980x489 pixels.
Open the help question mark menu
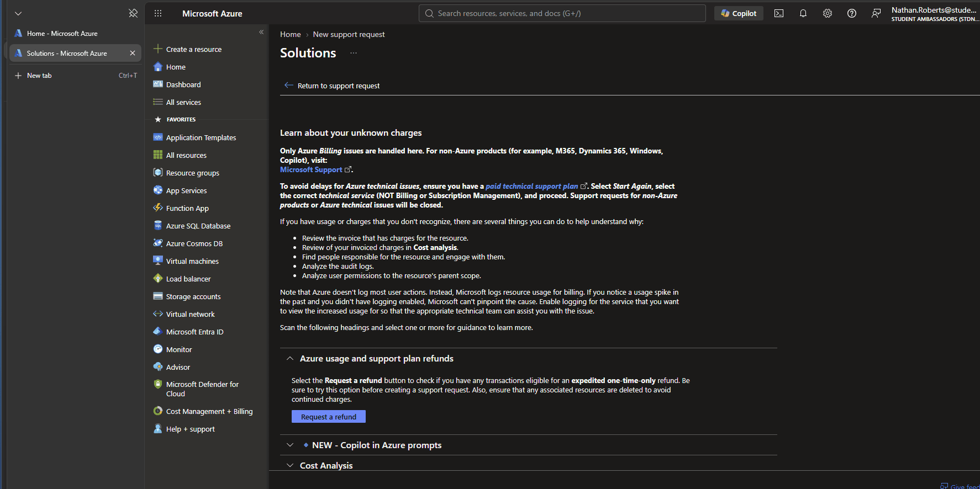[852, 13]
